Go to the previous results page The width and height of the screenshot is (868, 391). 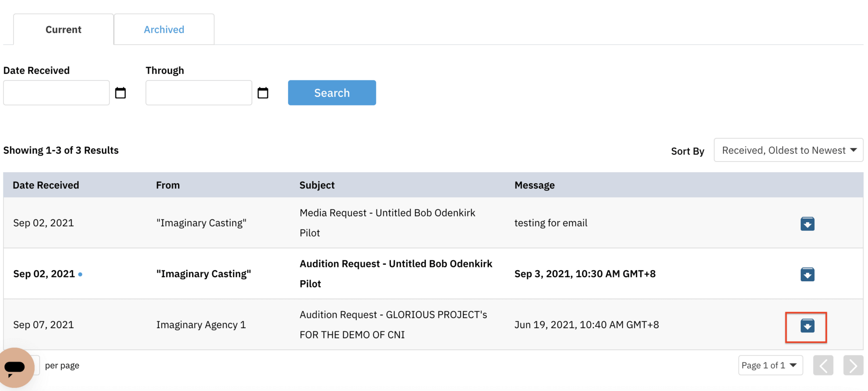(x=823, y=365)
